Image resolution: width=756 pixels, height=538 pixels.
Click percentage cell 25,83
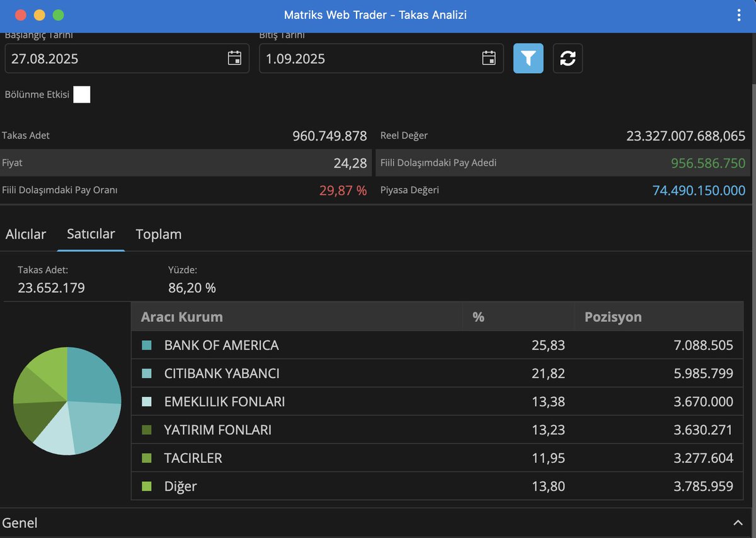[x=548, y=345]
